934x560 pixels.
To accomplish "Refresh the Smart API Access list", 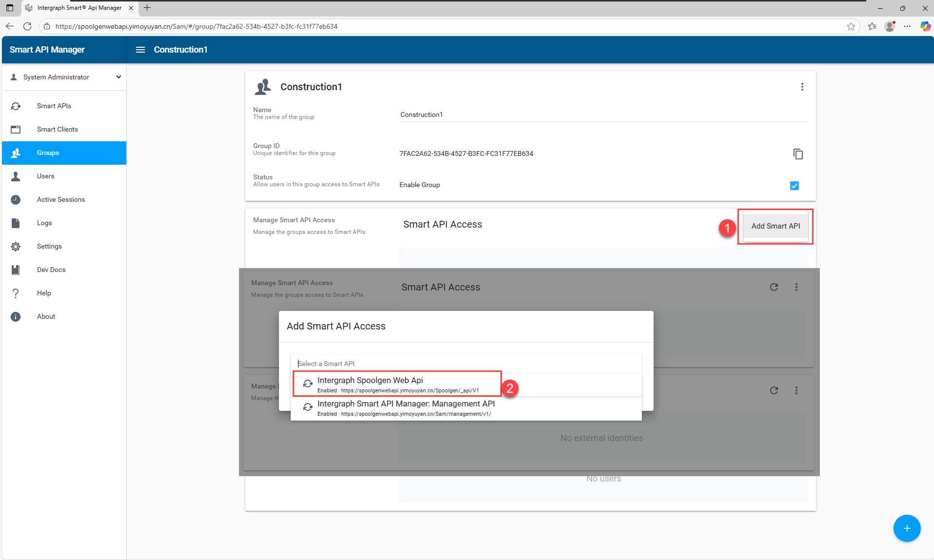I will (x=774, y=287).
